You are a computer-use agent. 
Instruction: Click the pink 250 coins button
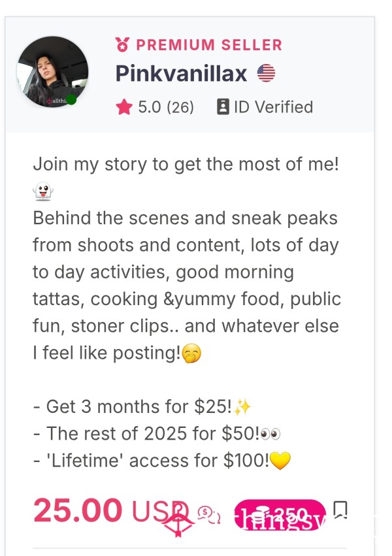[x=280, y=515]
